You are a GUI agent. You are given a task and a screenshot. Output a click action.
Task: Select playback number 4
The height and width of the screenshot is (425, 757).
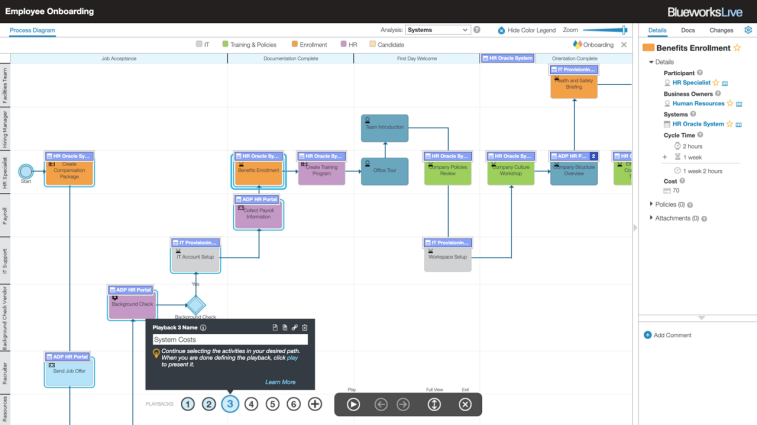pos(251,404)
